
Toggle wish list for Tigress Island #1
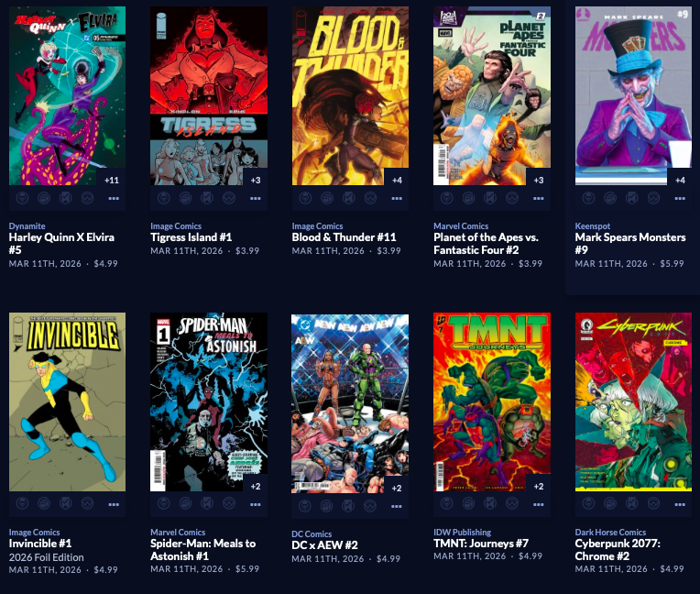tap(229, 198)
